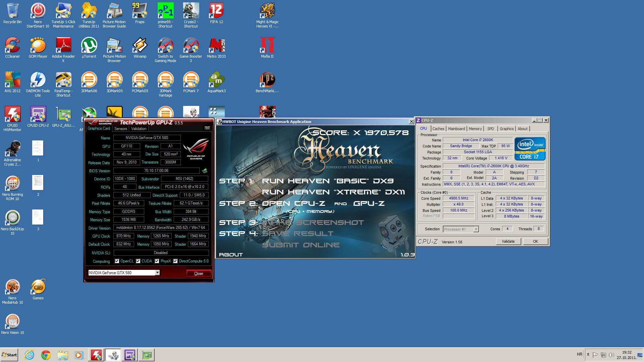Click Run Heaven Xtreme DX11 step
This screenshot has width=644, height=362.
pos(333,192)
